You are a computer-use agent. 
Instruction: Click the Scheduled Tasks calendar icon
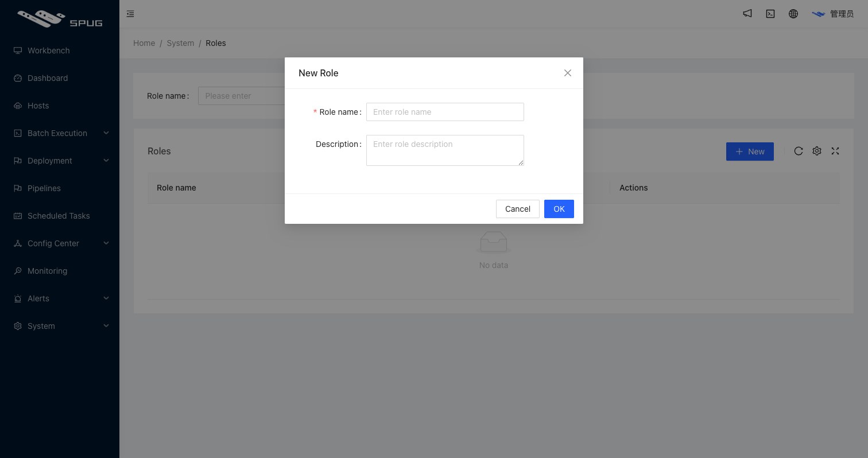click(x=18, y=216)
